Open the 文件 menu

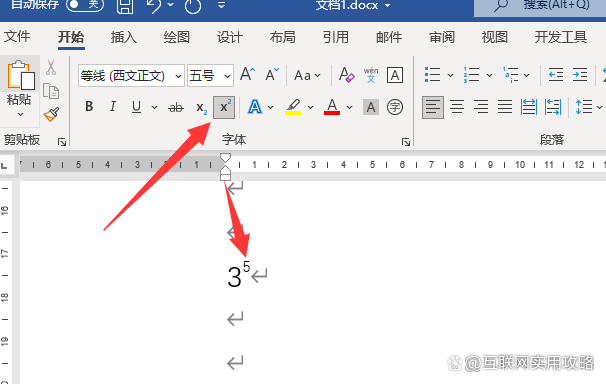[x=17, y=36]
